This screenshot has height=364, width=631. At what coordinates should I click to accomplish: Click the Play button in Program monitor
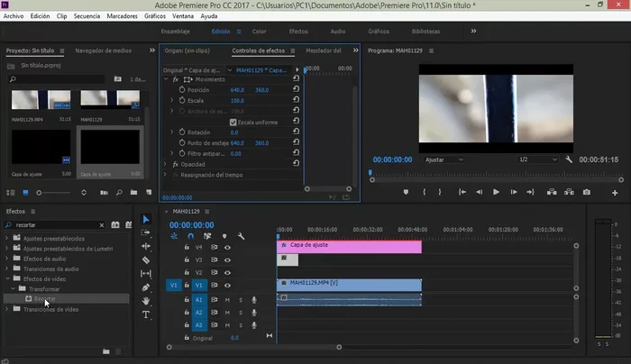[x=496, y=192]
